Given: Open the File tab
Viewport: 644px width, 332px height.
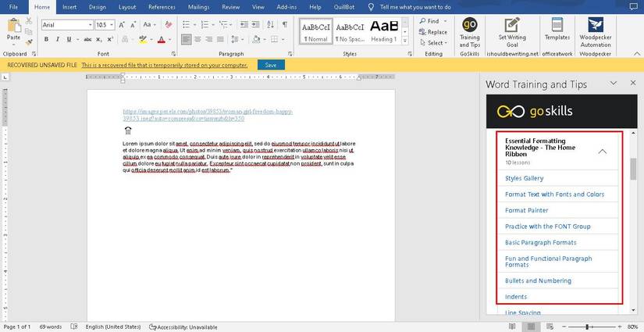Looking at the screenshot, I should [13, 7].
